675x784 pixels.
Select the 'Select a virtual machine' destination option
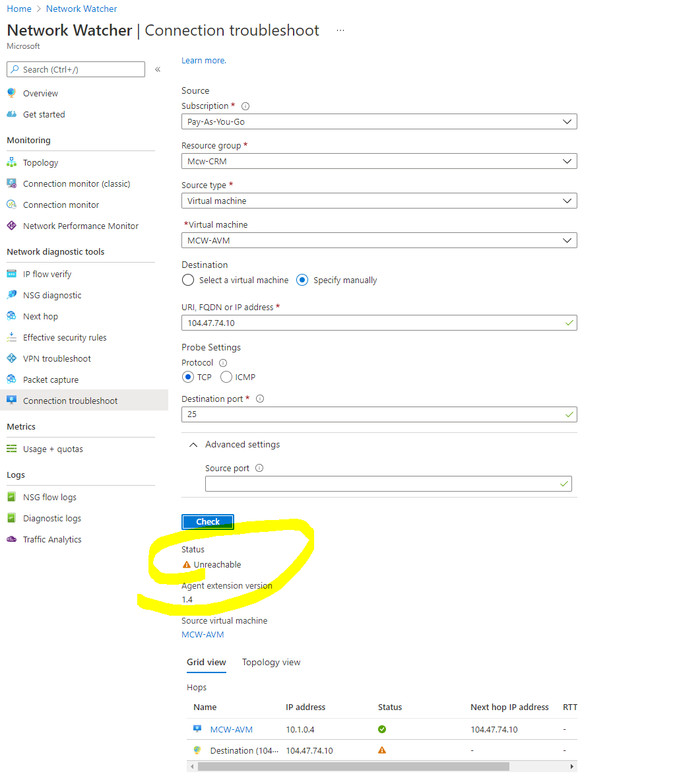[188, 280]
